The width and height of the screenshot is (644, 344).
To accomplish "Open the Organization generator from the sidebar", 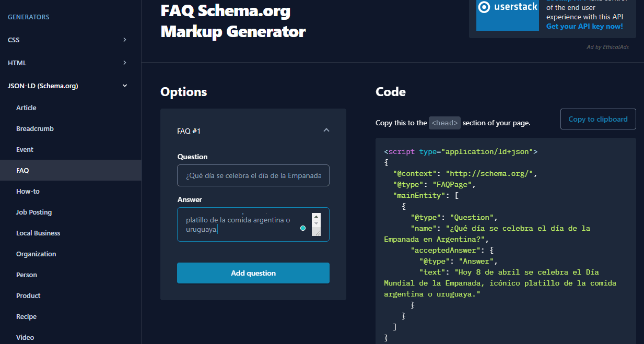I will point(36,254).
